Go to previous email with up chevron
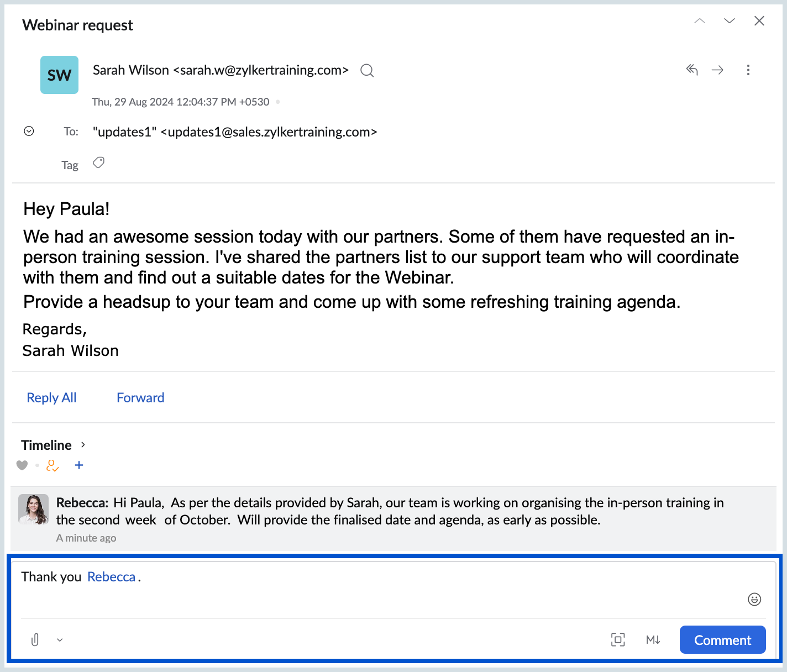 [x=700, y=21]
